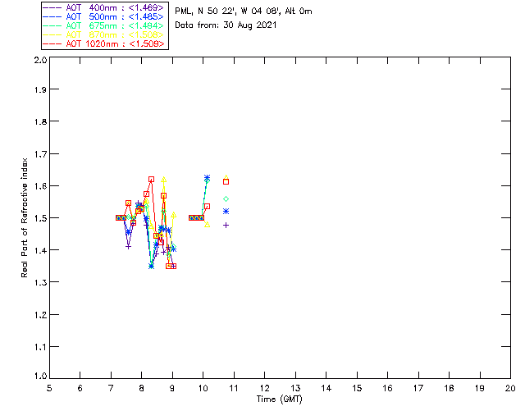Viewport: 525px width, 420px height.
Task: Click the purple plus marker at 1.41 near 7.5
Action: click(128, 247)
